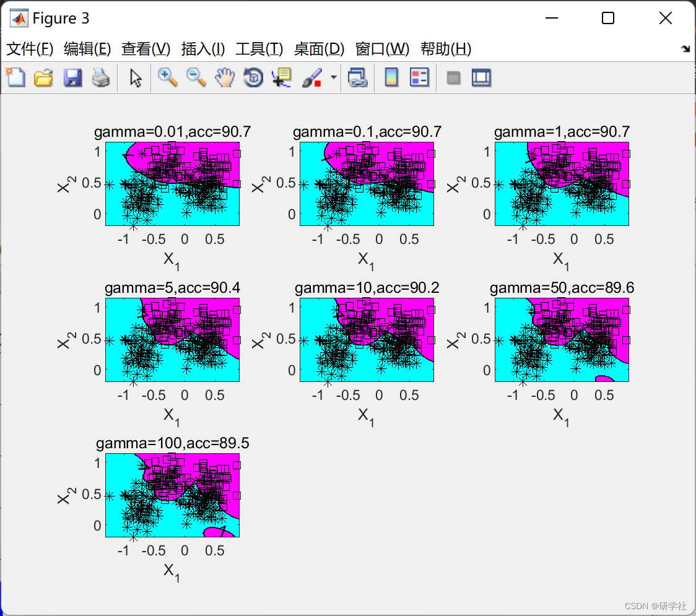Toggle the Brush data tool
Image resolution: width=696 pixels, height=616 pixels.
tap(312, 77)
